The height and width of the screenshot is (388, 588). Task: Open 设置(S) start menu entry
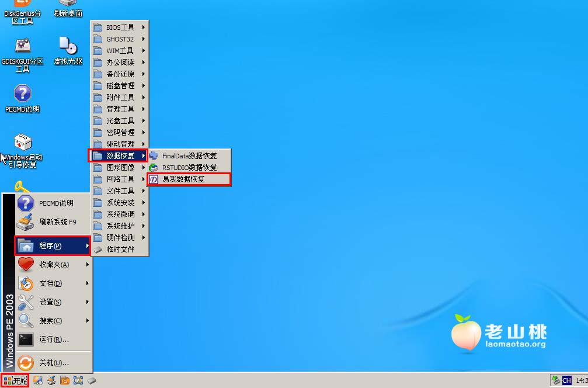(53, 302)
